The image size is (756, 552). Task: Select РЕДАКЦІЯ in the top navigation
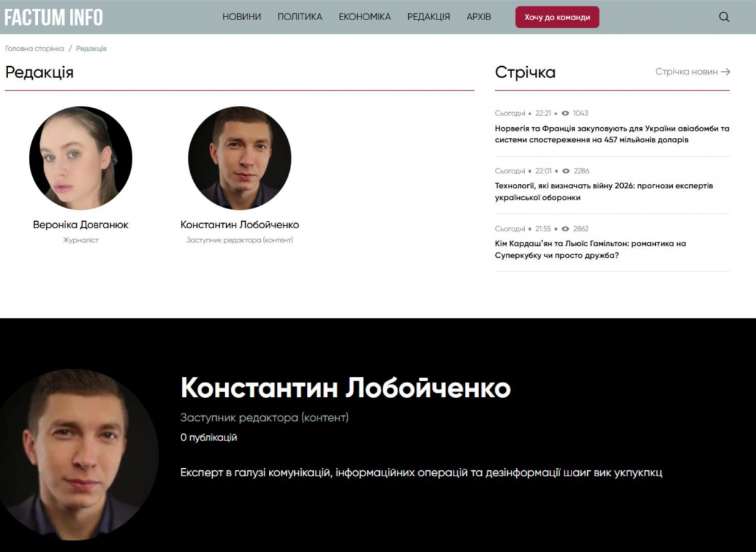coord(428,17)
